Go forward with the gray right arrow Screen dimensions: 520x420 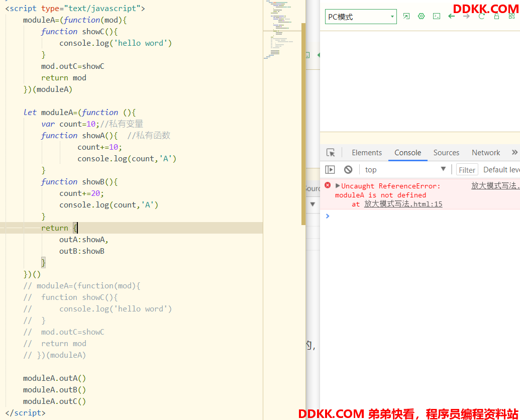(x=466, y=16)
